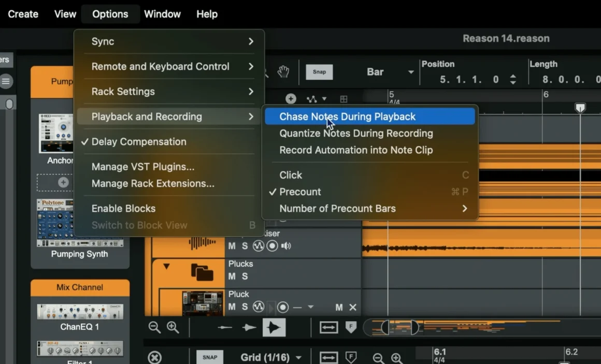This screenshot has width=601, height=364.
Task: Mute the Plucks track
Action: (x=232, y=276)
